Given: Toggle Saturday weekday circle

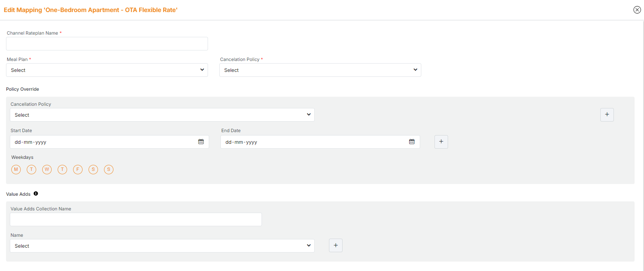Looking at the screenshot, I should 93,169.
